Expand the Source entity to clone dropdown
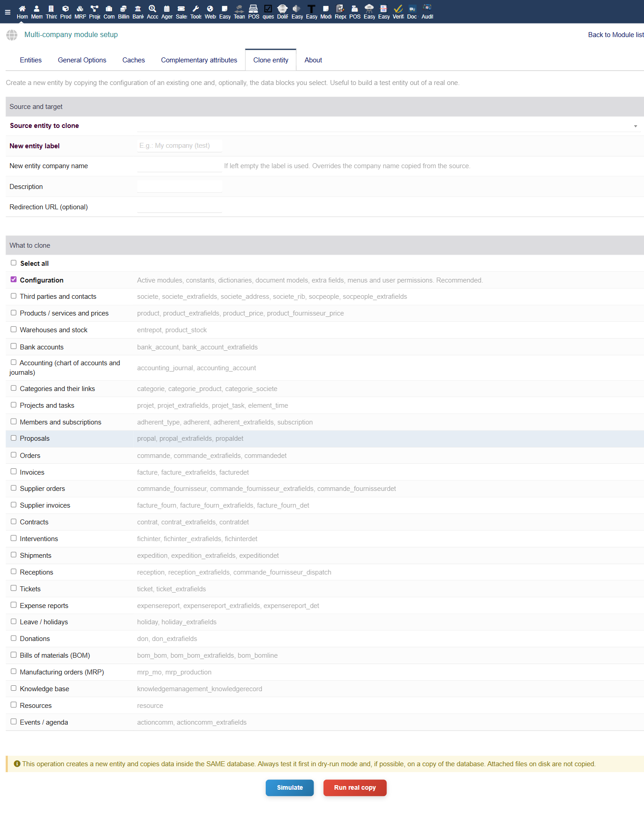This screenshot has height=820, width=644. pyautogui.click(x=389, y=126)
